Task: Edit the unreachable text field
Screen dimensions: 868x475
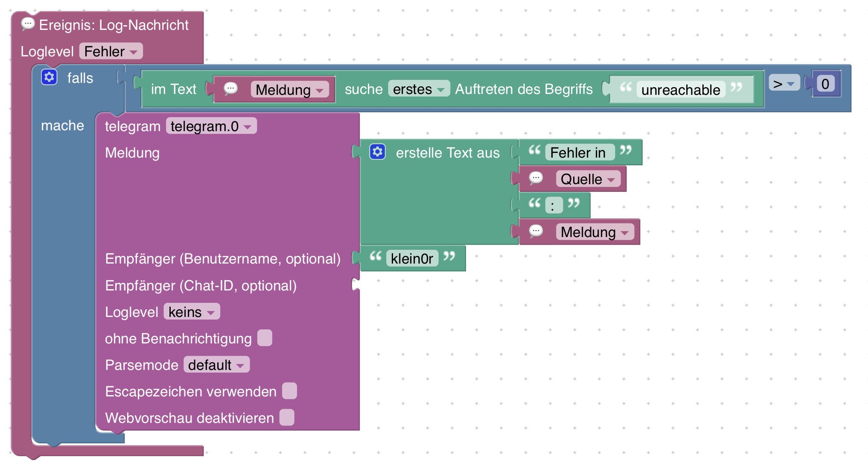Action: coord(681,90)
